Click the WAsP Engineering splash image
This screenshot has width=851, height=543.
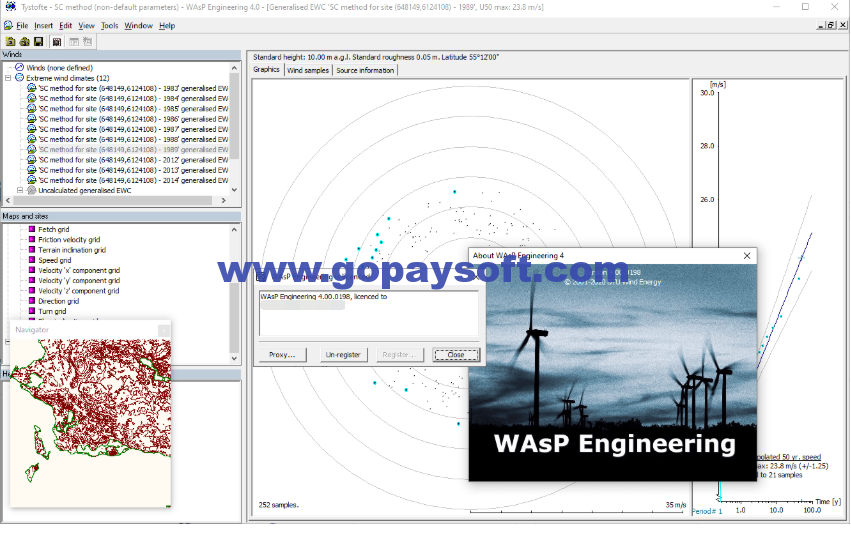tap(613, 372)
